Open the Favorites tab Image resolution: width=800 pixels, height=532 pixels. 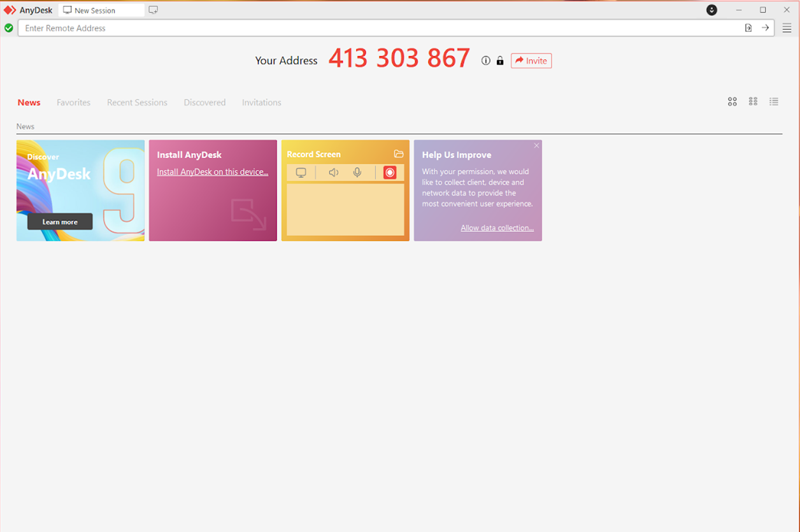pos(73,103)
